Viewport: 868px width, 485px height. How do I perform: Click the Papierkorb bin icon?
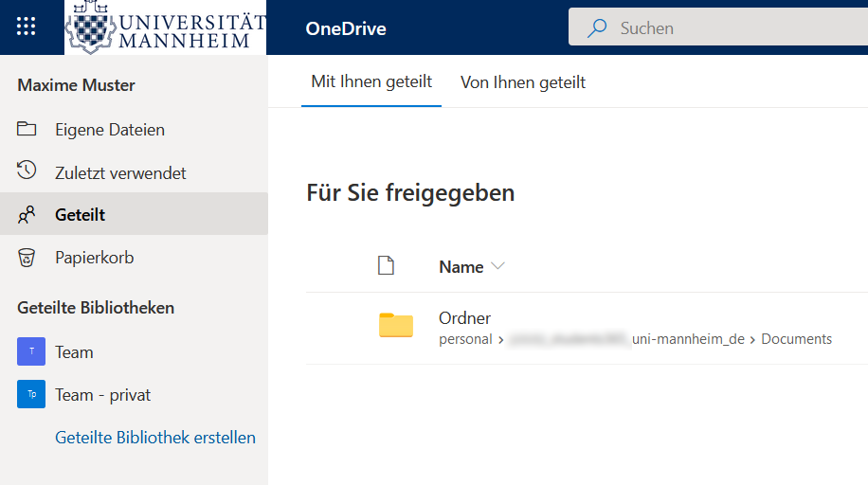(26, 258)
